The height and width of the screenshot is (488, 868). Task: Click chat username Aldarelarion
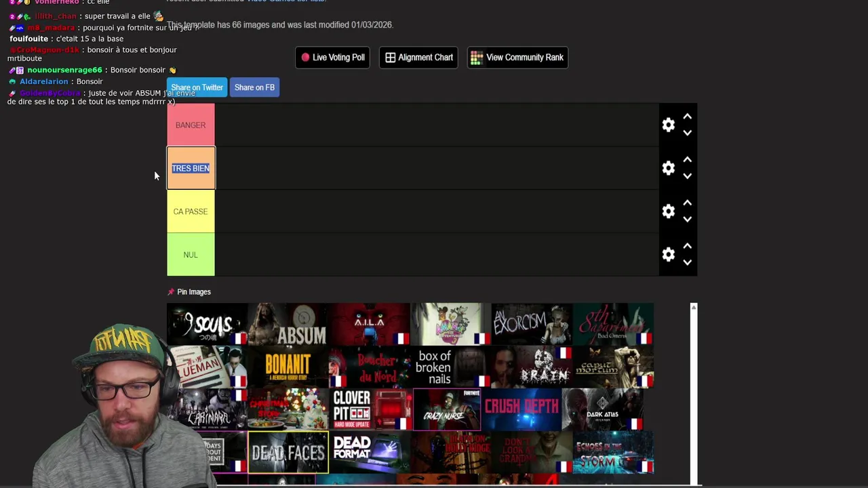click(x=43, y=81)
